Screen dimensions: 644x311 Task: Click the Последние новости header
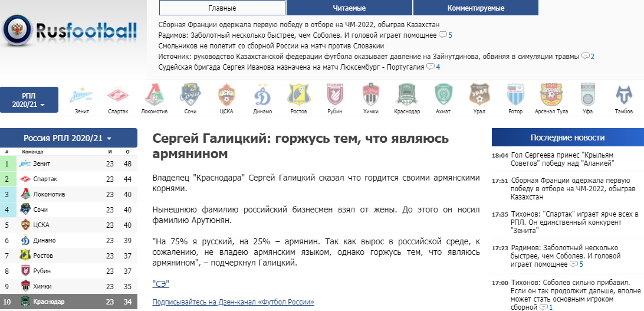tap(567, 138)
